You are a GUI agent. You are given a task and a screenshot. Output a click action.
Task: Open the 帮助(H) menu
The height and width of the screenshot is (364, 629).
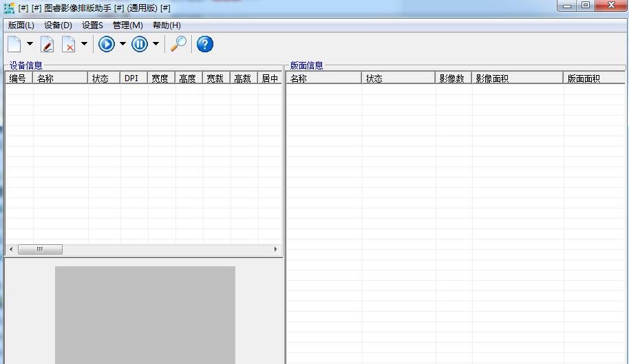pos(167,25)
